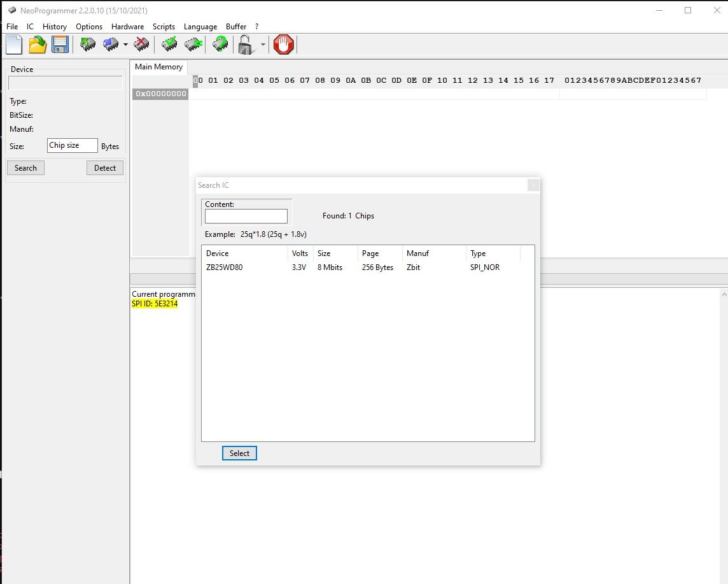
Task: Click the Type column header
Action: (x=493, y=253)
